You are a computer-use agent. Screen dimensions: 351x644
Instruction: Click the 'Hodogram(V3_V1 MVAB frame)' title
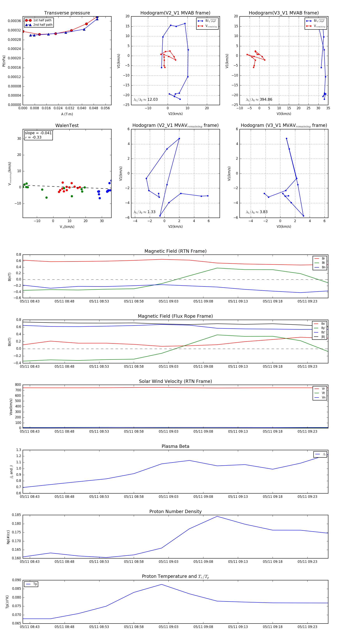click(284, 13)
